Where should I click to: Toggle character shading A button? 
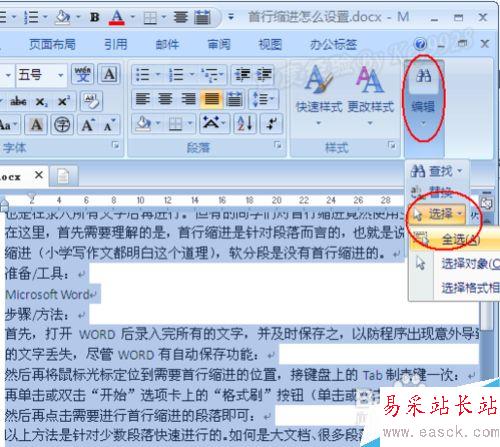[x=36, y=125]
